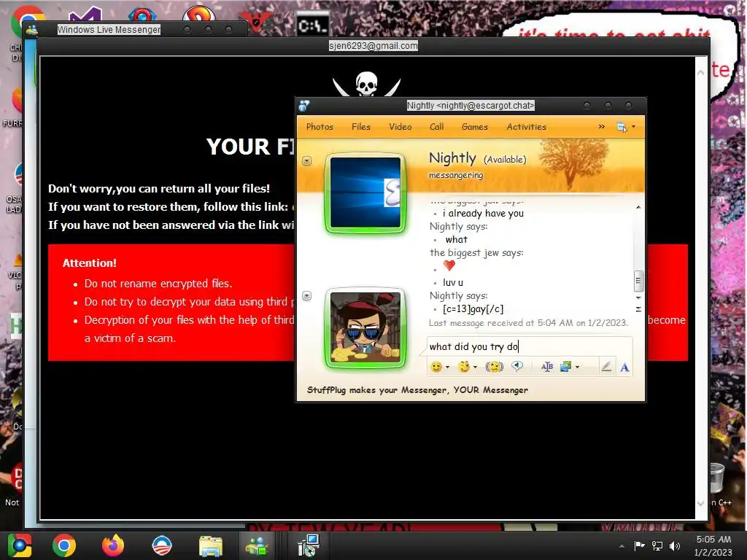This screenshot has width=747, height=560.
Task: Click the installer computer icon on taskbar
Action: [309, 545]
